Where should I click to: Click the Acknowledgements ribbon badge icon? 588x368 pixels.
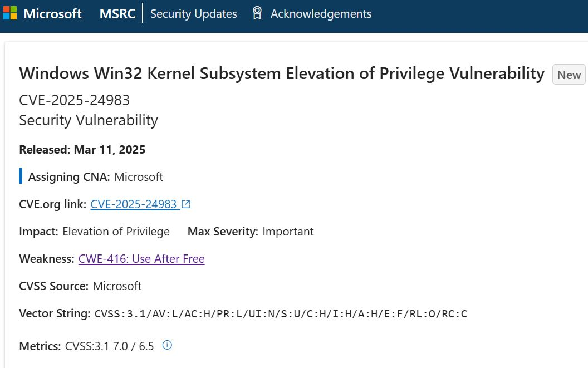click(257, 13)
